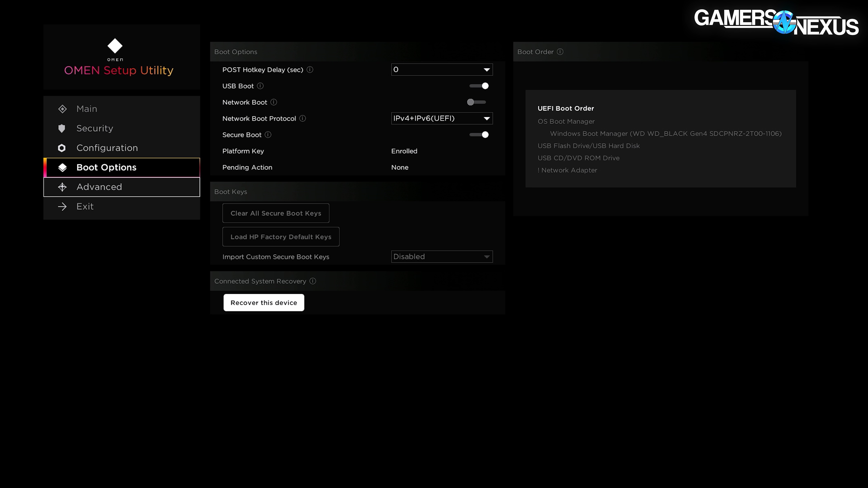Show info for Network Boot

tap(274, 102)
